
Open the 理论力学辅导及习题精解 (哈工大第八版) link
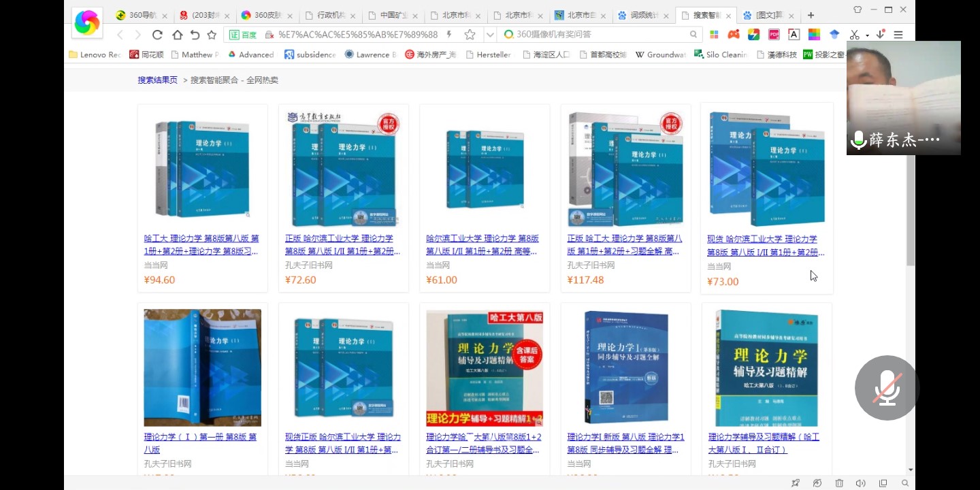764,443
